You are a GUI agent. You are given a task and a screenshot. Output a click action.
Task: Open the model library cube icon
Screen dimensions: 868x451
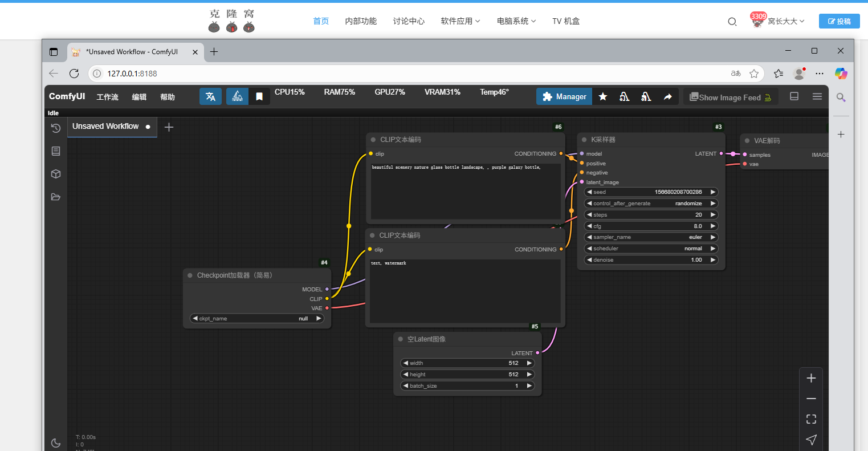[x=55, y=174]
